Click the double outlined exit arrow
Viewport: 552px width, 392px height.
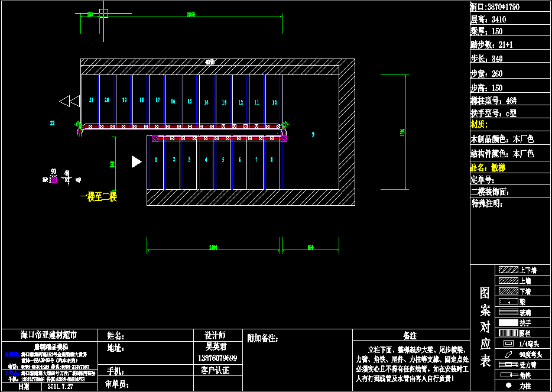(x=69, y=101)
